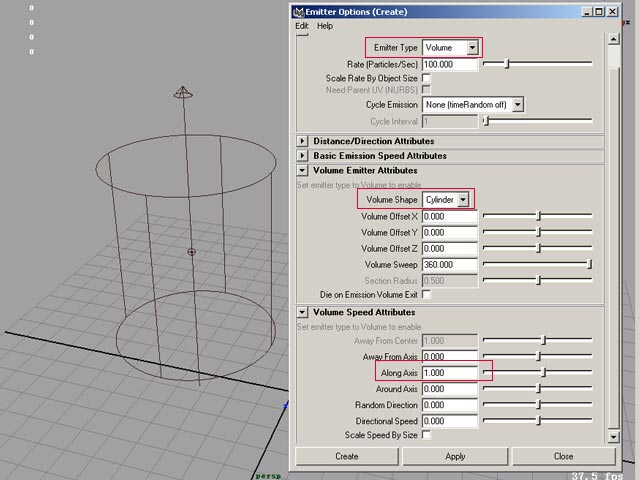Maximize the Emitter Options window
Image resolution: width=640 pixels, height=480 pixels.
pos(599,12)
